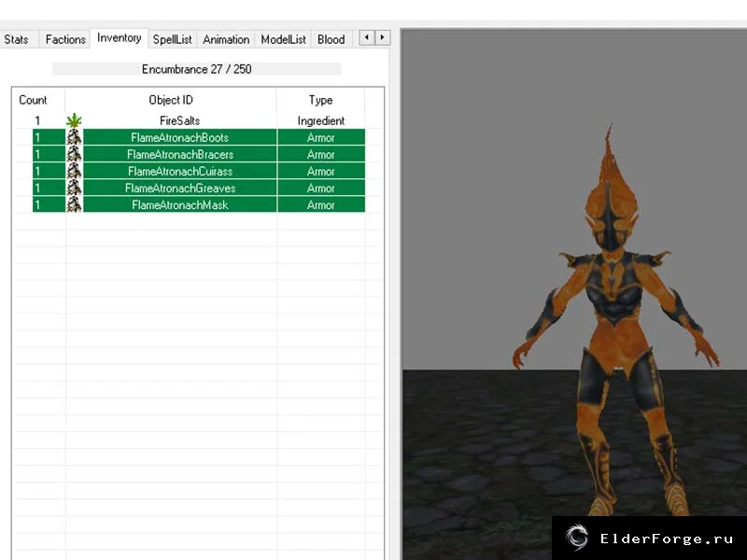This screenshot has height=560, width=747.
Task: Open the Factions tab
Action: coord(65,39)
